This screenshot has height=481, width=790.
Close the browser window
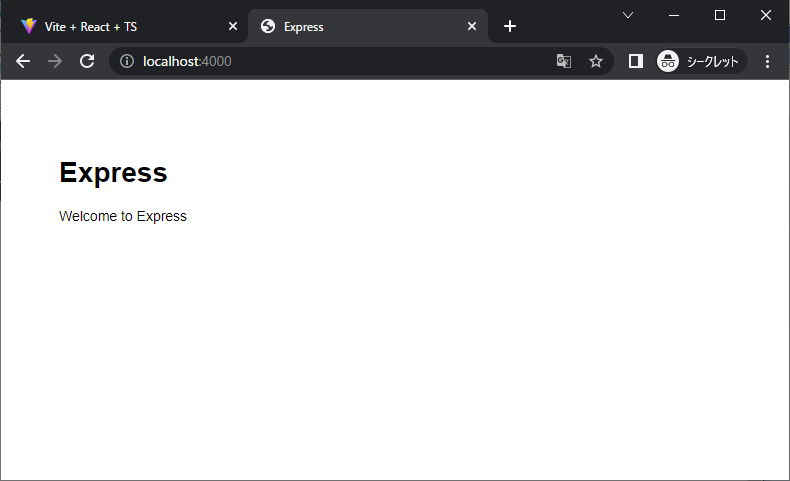click(766, 15)
